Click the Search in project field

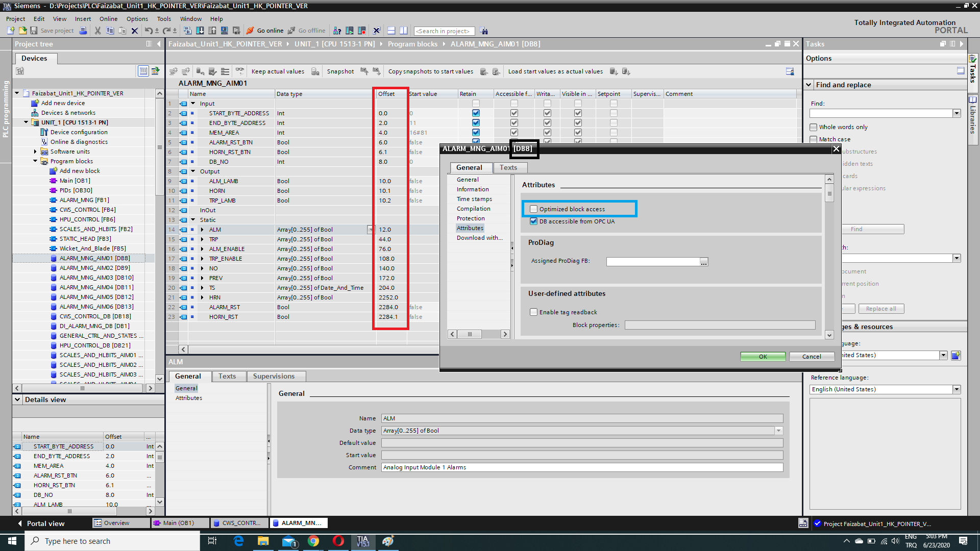click(444, 31)
